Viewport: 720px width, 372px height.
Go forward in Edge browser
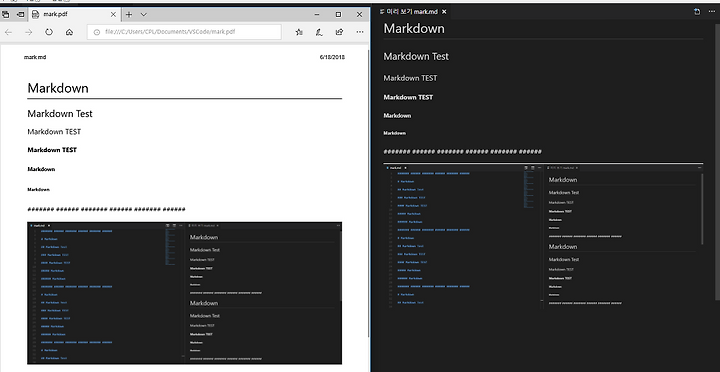tap(28, 32)
